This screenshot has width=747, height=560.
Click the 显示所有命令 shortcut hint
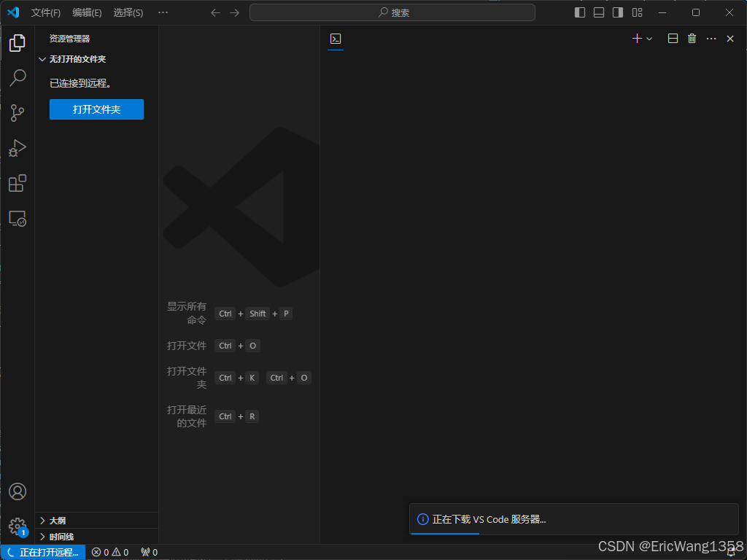pyautogui.click(x=230, y=314)
